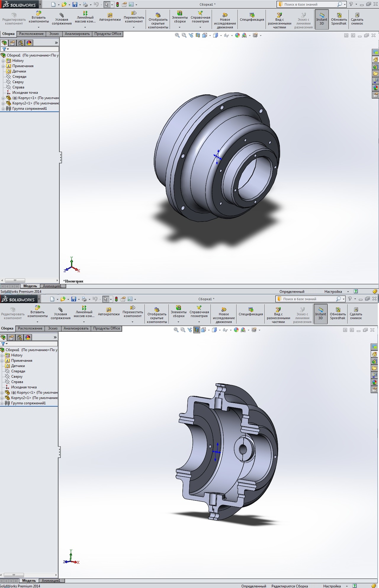Open Options icon in bottom window title bar
The image size is (379, 588).
pyautogui.click(x=130, y=299)
